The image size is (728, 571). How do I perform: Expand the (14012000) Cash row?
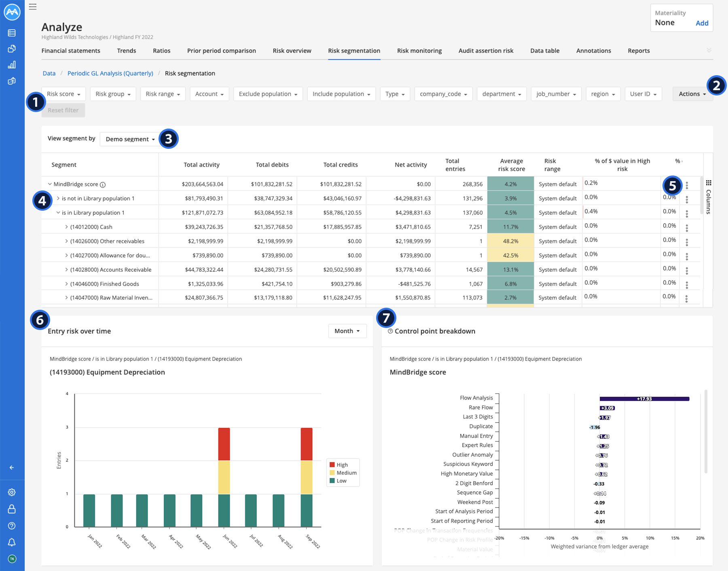66,227
